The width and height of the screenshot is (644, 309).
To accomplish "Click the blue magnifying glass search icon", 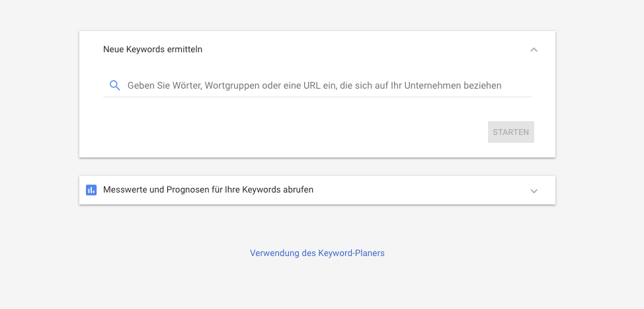I will 115,85.
